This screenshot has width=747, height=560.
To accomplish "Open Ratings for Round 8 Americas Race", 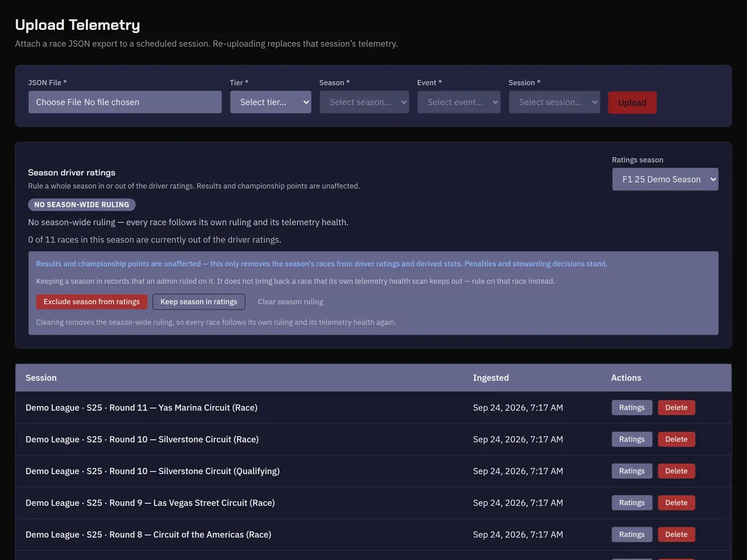I will (632, 534).
